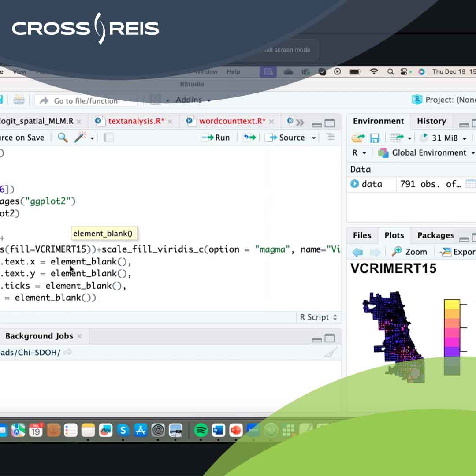
Task: Open the Files tab
Action: 362,235
